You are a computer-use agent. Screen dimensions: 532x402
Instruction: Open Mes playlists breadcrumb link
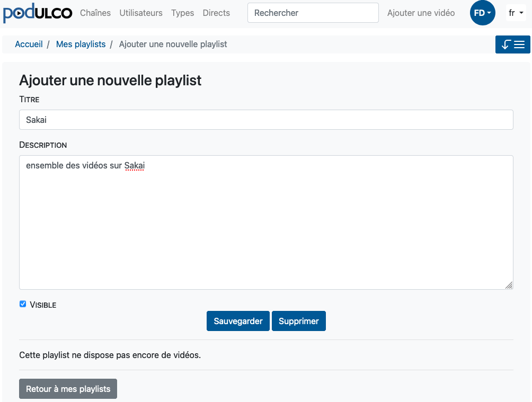(x=81, y=44)
